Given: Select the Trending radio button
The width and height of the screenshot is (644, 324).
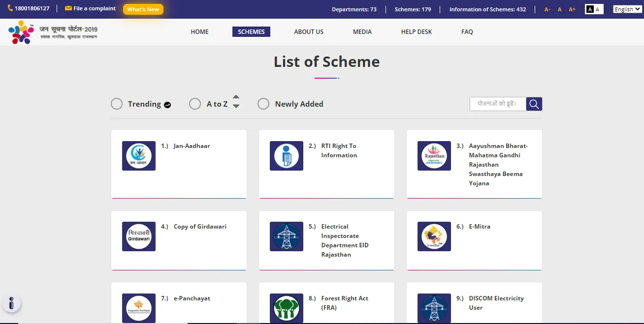Looking at the screenshot, I should [x=117, y=104].
